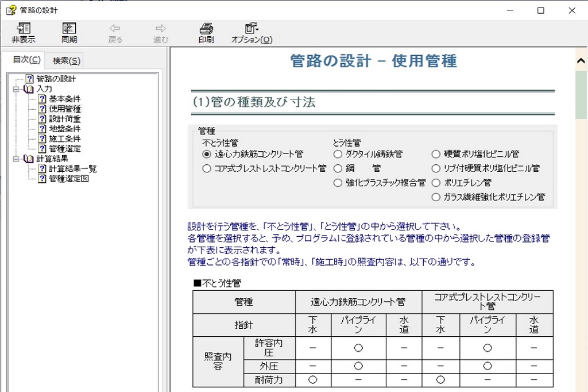Click the question icon beside 施工条件

[x=42, y=139]
